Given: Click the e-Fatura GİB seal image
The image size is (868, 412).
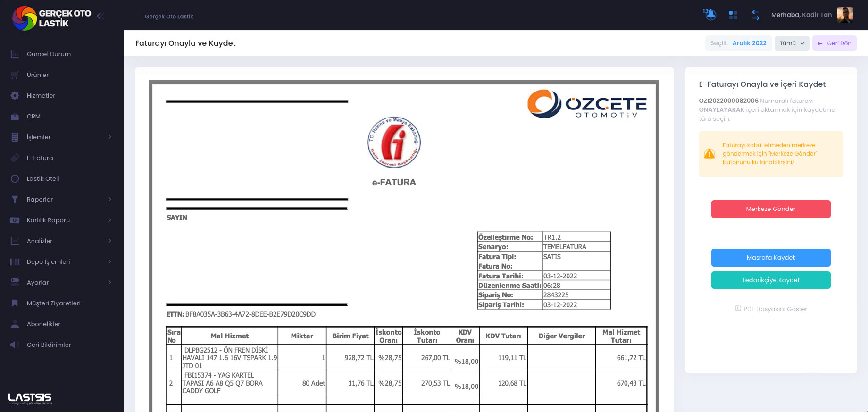Looking at the screenshot, I should point(394,142).
